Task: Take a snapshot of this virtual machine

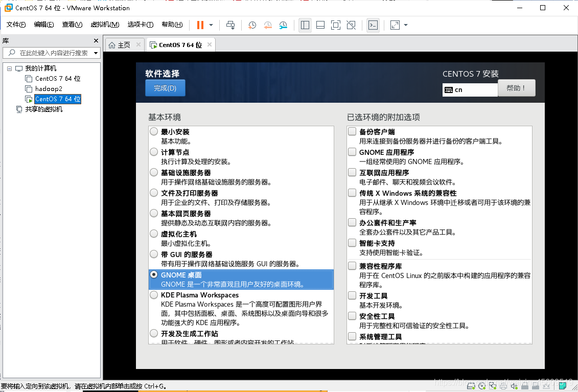Action: click(x=252, y=25)
